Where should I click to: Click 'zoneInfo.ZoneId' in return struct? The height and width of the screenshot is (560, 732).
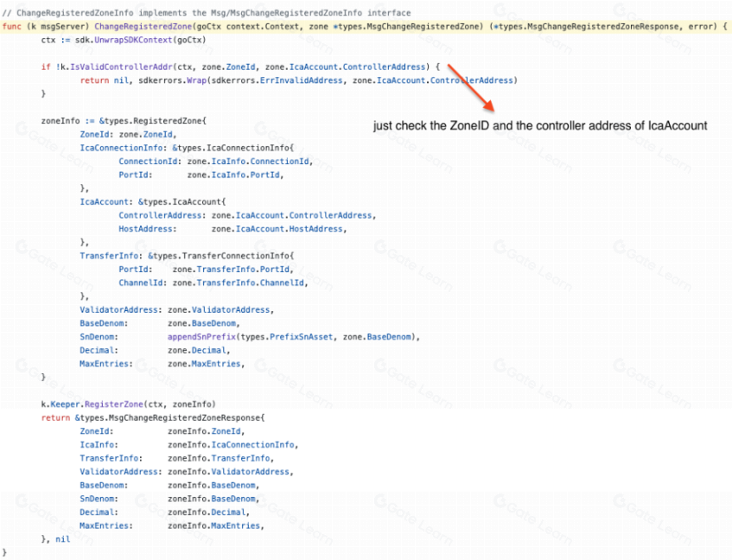[204, 432]
